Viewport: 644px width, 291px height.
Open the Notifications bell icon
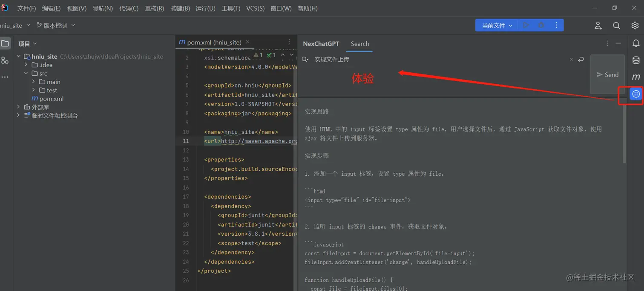coord(636,43)
